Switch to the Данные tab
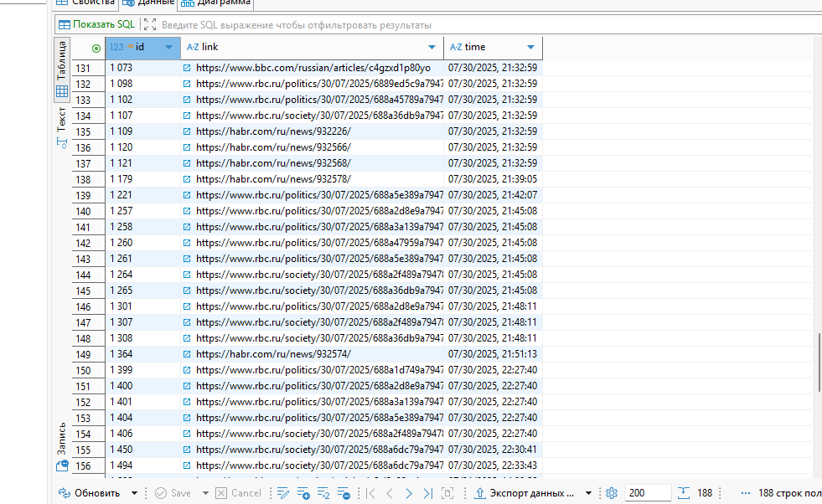Image resolution: width=822 pixels, height=504 pixels. tap(148, 3)
